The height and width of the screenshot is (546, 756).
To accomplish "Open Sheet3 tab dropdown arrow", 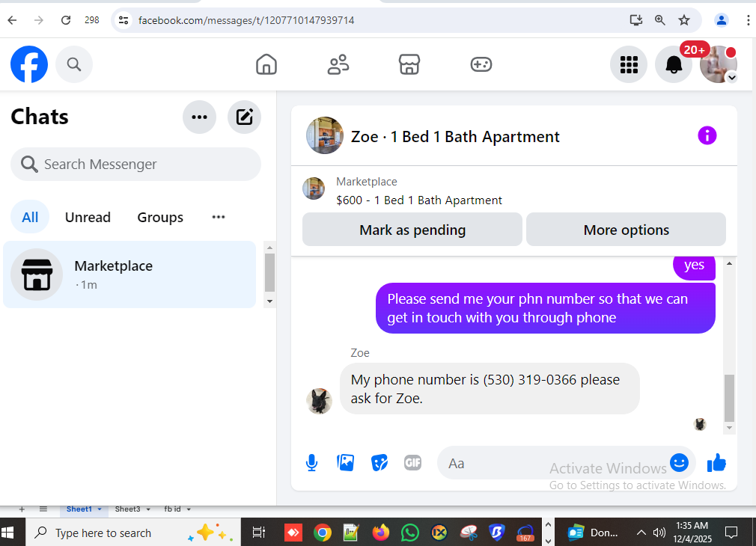I will click(148, 509).
